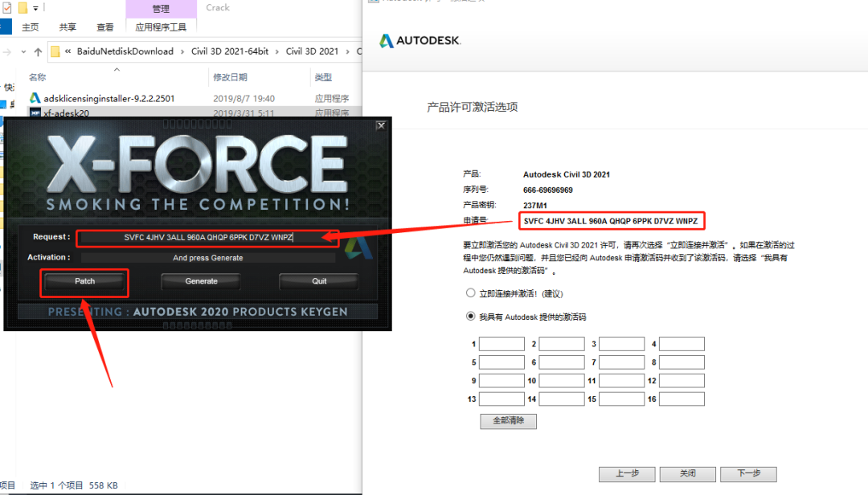The height and width of the screenshot is (495, 868).
Task: Click the xf-adesk20 file icon
Action: pos(35,112)
